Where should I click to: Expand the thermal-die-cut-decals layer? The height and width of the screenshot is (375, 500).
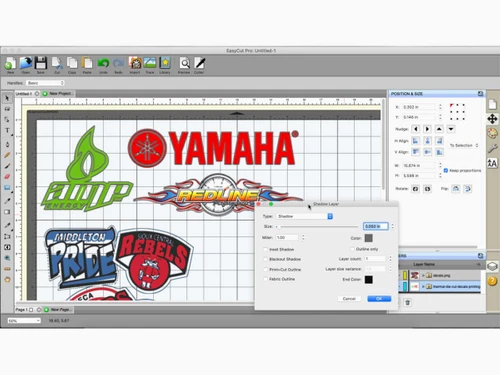[423, 287]
